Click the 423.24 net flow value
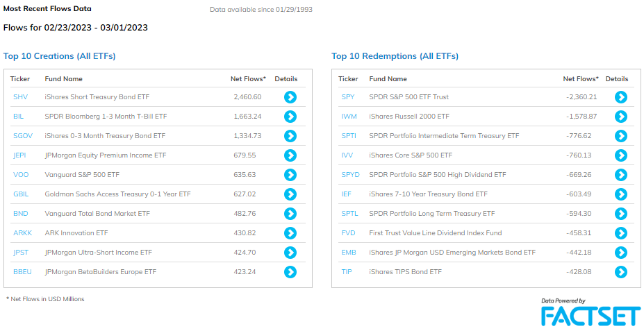This screenshot has height=331, width=644. pyautogui.click(x=245, y=272)
